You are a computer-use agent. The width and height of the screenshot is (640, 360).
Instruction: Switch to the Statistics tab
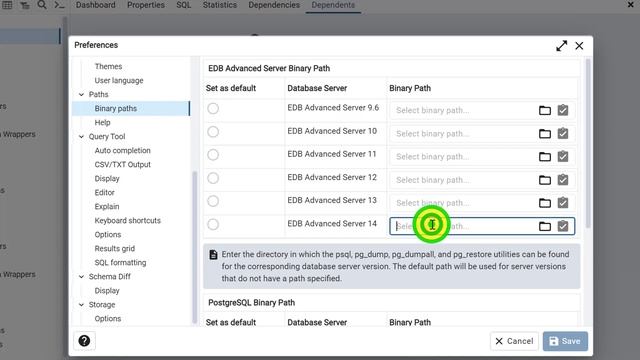click(220, 5)
